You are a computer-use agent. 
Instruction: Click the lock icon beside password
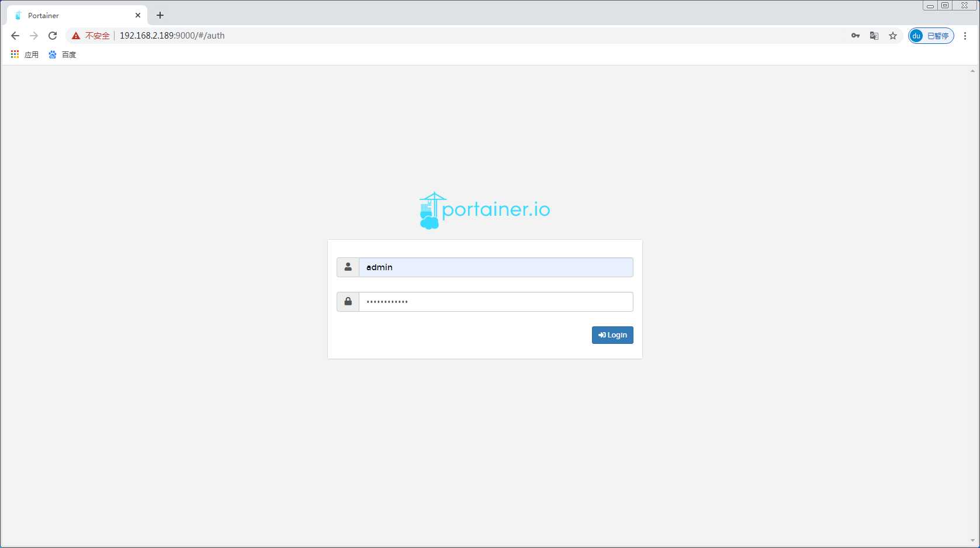point(348,302)
